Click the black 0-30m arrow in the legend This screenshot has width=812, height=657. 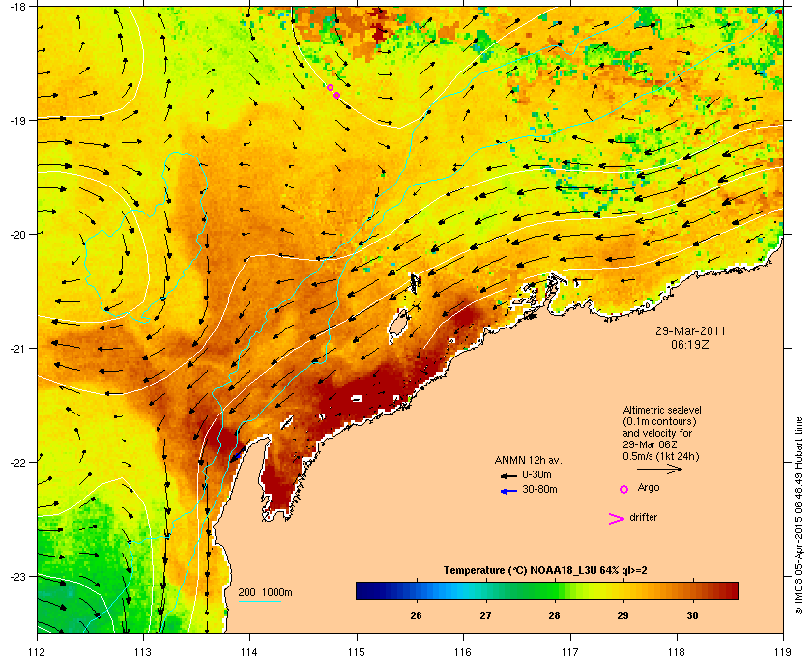point(508,475)
